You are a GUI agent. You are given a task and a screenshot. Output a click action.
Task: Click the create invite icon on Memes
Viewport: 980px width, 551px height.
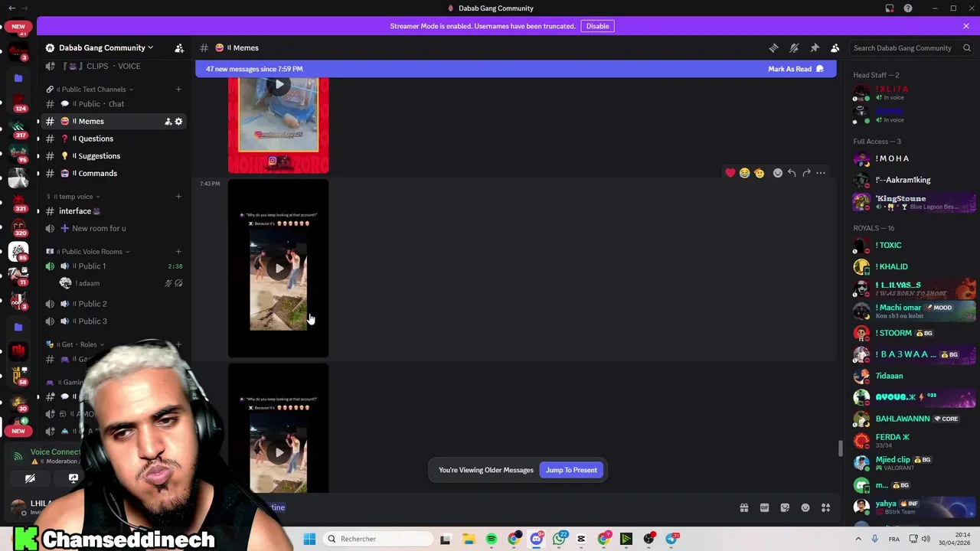(168, 122)
